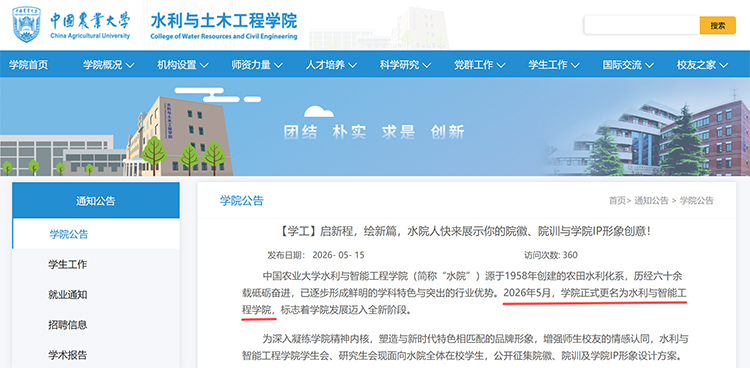
Task: Open the 师资力量 navigation menu
Action: [251, 65]
